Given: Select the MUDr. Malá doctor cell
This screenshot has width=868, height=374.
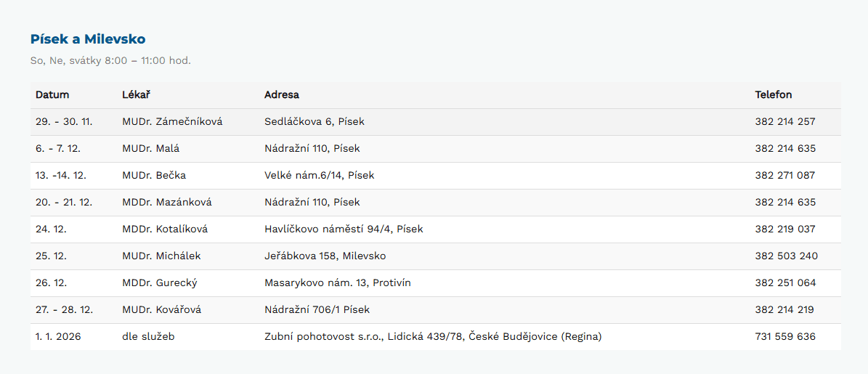Looking at the screenshot, I should [150, 149].
